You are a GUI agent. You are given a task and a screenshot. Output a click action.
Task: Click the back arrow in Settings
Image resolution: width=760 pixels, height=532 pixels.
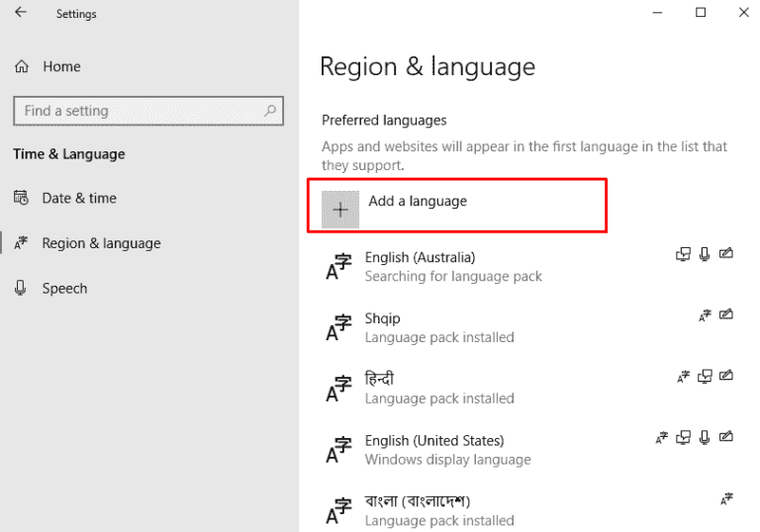tap(21, 14)
